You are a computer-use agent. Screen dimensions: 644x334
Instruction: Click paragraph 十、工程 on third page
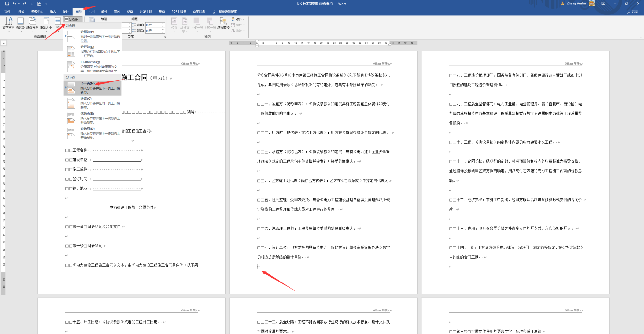(x=504, y=142)
